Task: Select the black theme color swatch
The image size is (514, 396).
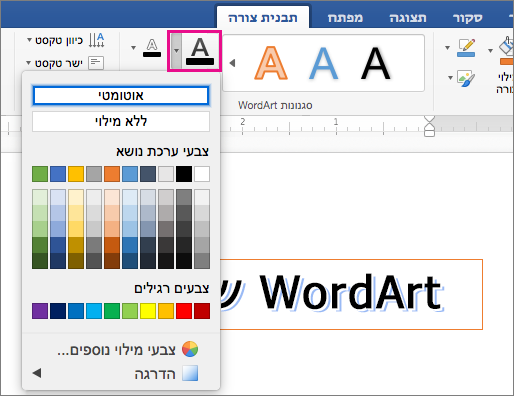Action: click(184, 174)
